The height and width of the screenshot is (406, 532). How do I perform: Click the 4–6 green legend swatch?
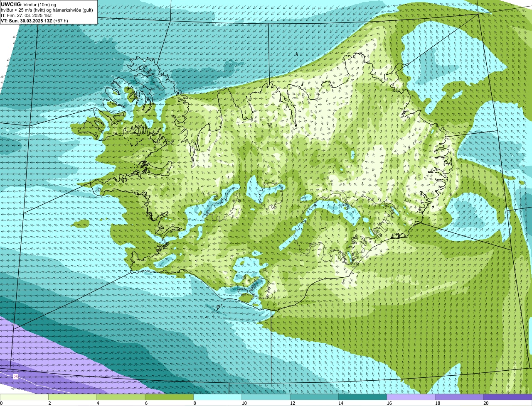click(x=121, y=397)
